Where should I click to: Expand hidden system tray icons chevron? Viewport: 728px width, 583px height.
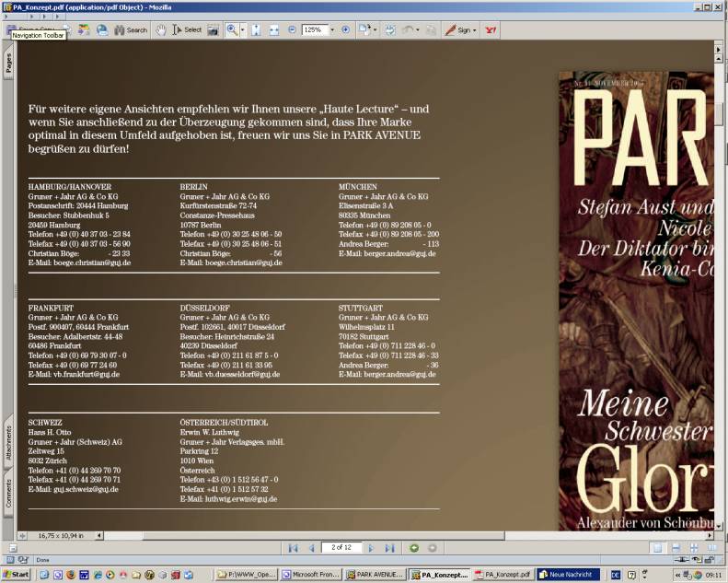(678, 575)
